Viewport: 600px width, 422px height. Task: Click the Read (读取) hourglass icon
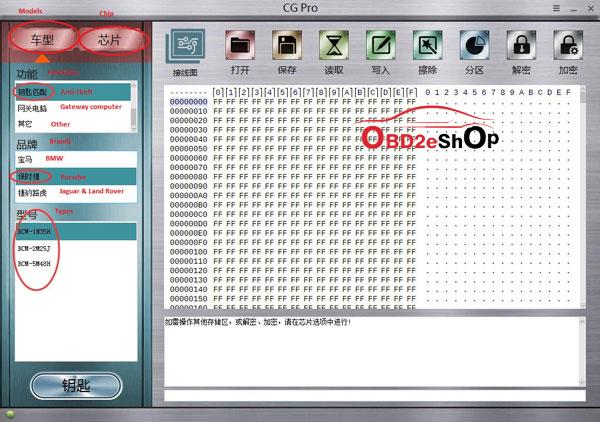pos(334,45)
